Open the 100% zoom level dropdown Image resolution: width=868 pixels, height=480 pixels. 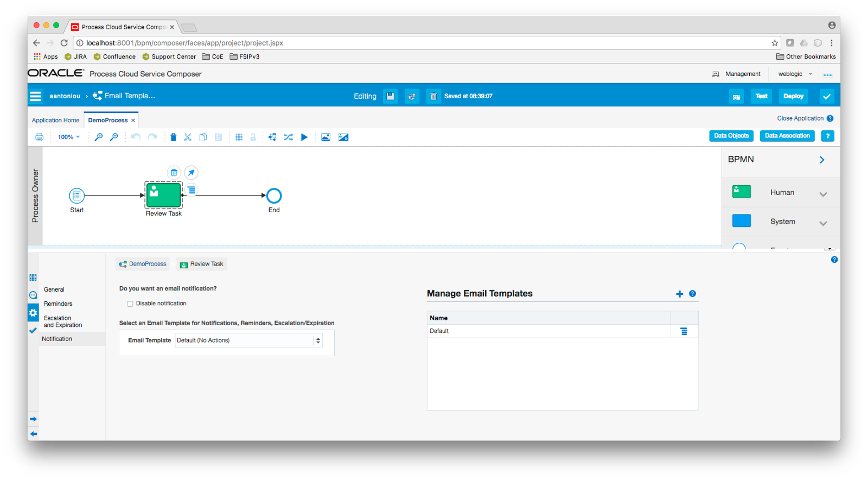click(x=69, y=137)
